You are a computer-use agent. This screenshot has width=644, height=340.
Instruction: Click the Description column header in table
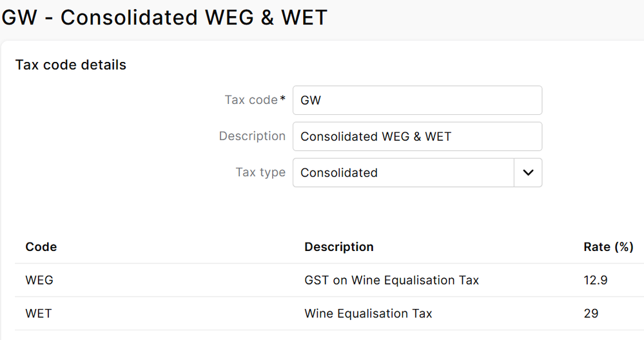tap(338, 247)
